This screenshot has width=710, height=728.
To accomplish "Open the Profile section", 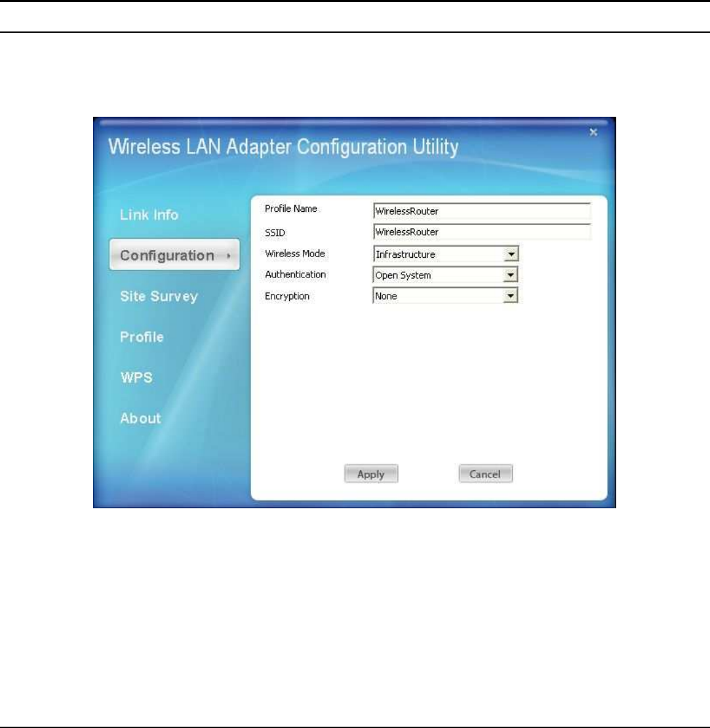I will click(x=142, y=336).
